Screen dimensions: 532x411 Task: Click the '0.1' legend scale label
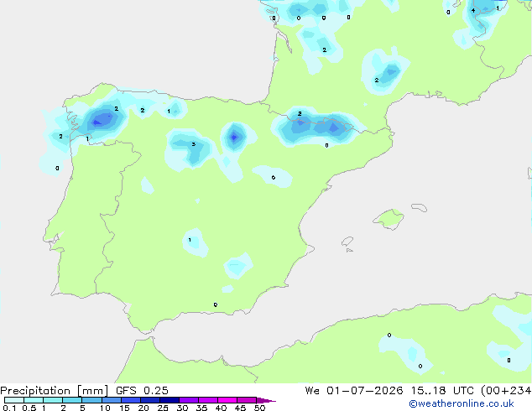(x=9, y=408)
